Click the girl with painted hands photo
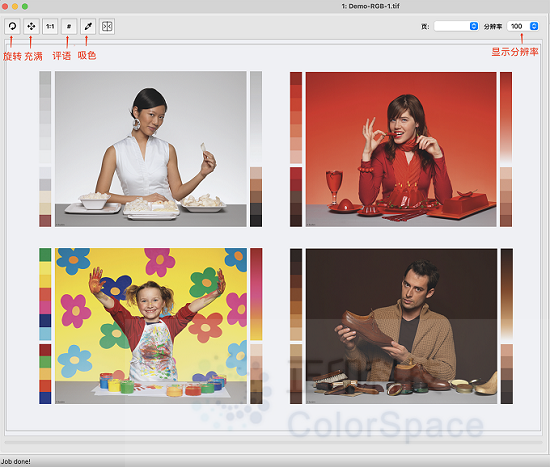 click(151, 326)
